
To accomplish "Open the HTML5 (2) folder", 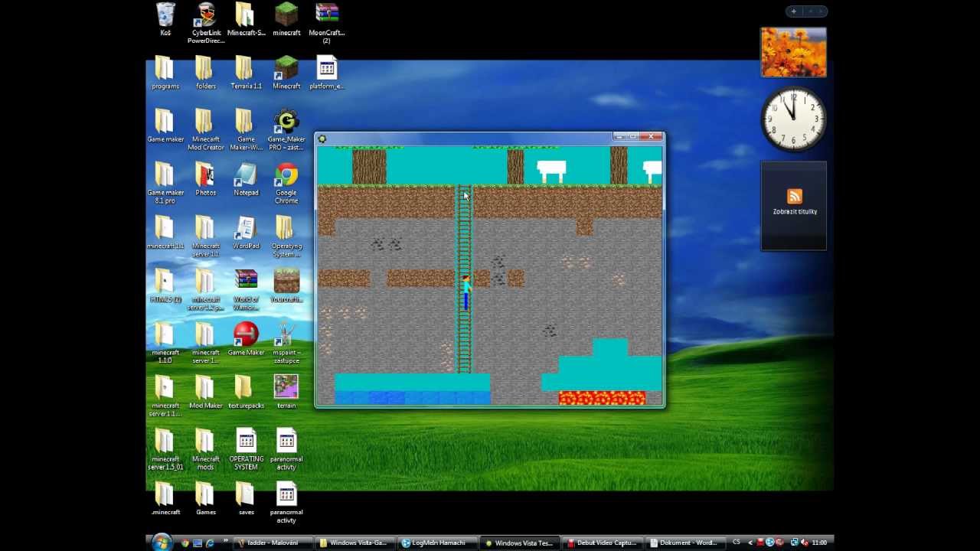I will [165, 285].
